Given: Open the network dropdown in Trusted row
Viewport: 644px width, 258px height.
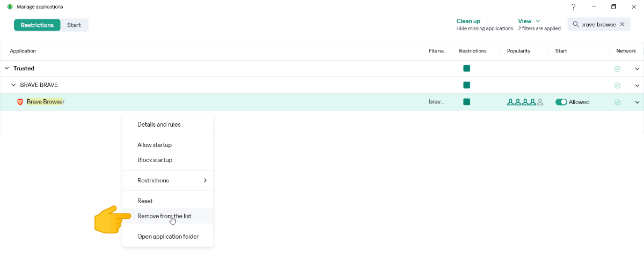Looking at the screenshot, I should click(x=638, y=69).
